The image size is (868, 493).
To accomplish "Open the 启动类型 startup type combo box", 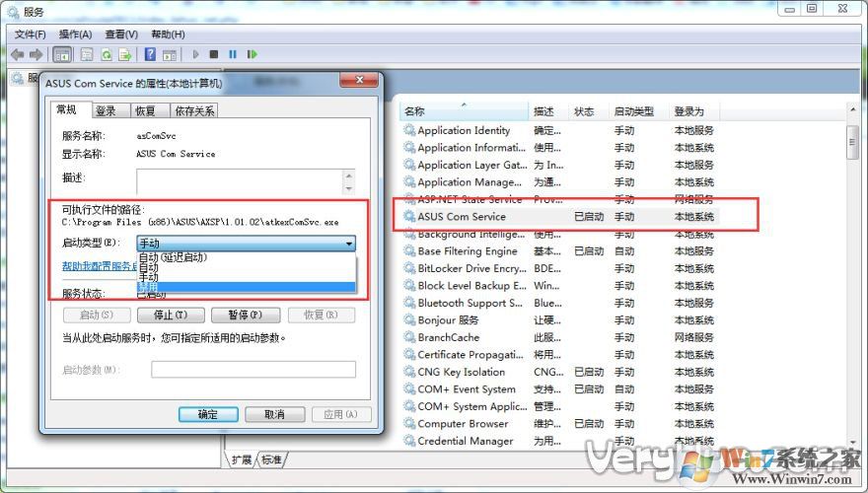I will pos(246,244).
